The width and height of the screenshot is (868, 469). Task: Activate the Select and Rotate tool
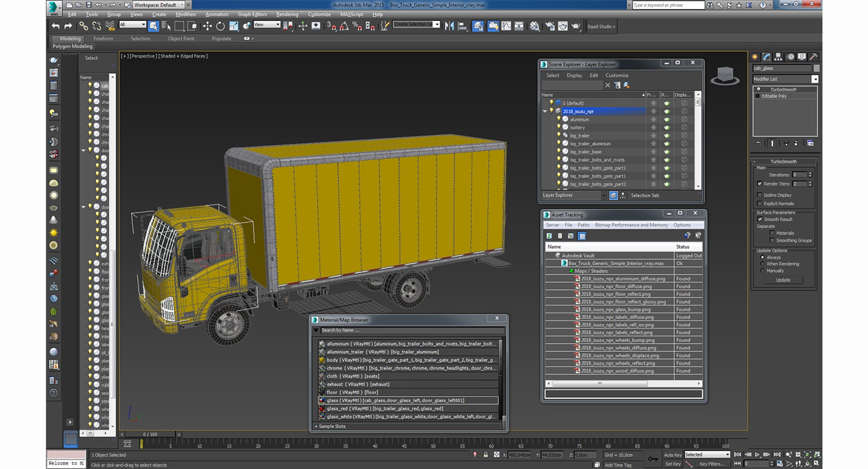click(220, 26)
